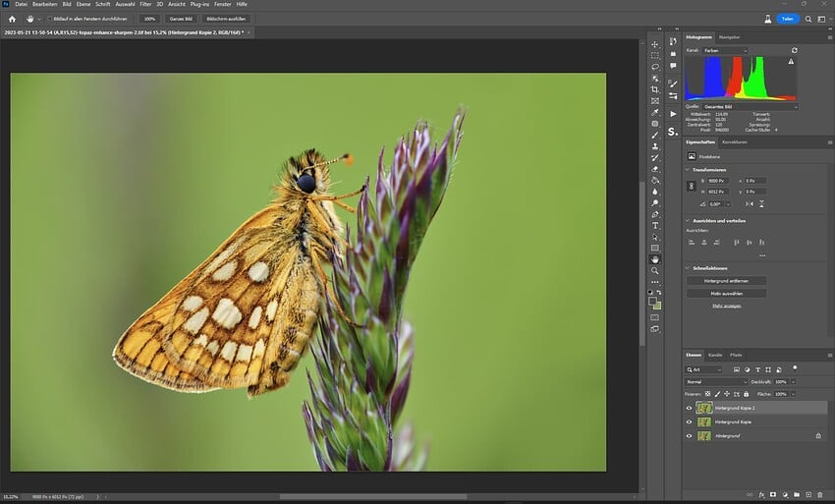Viewport: 835px width, 504px height.
Task: Open the Kanal dropdown in Histogramm panel
Action: [725, 50]
